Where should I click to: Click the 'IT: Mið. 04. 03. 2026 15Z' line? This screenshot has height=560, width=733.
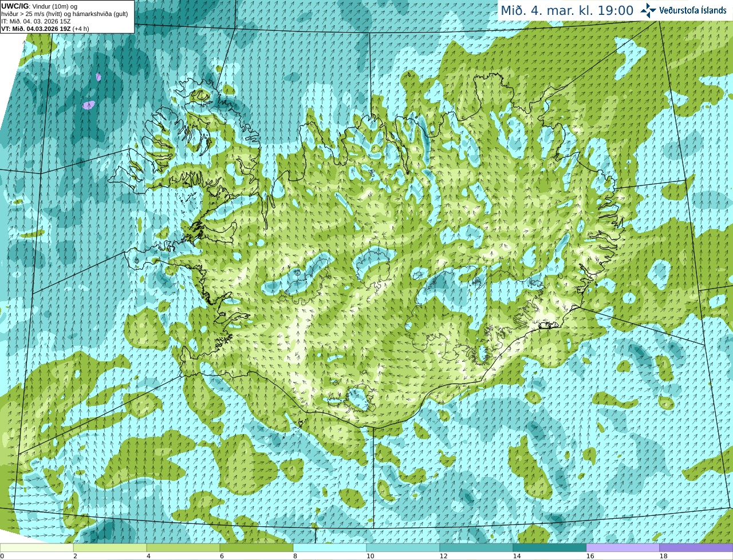36,21
